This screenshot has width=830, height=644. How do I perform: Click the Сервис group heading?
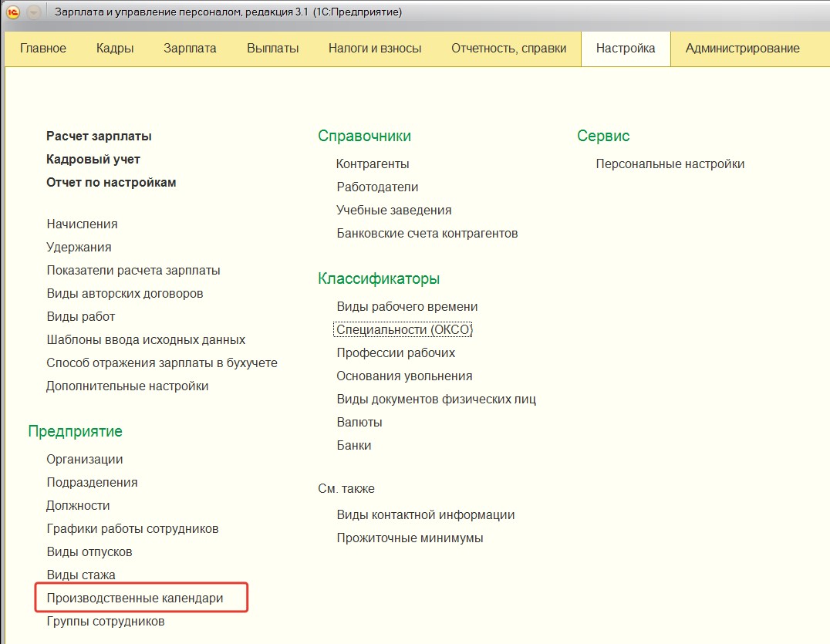pyautogui.click(x=603, y=136)
